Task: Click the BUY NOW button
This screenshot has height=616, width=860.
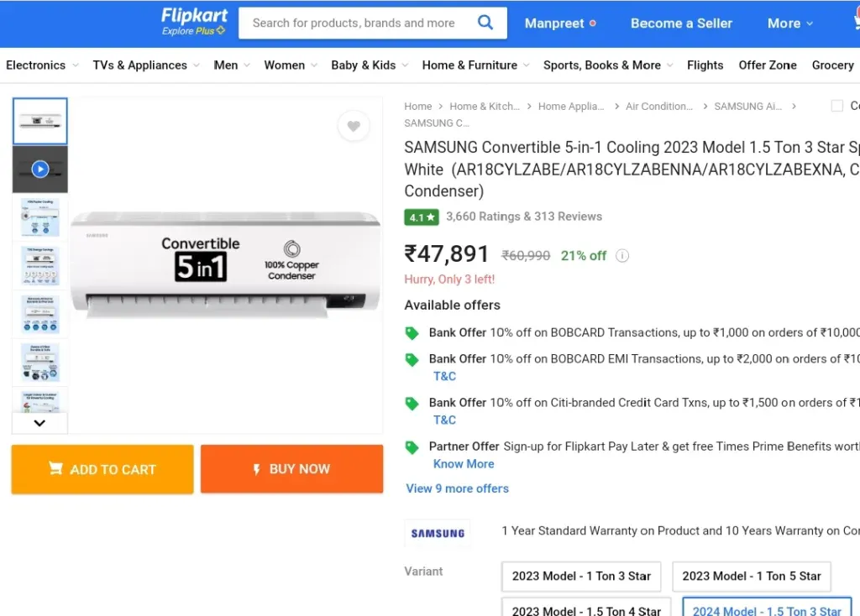Action: click(x=291, y=469)
